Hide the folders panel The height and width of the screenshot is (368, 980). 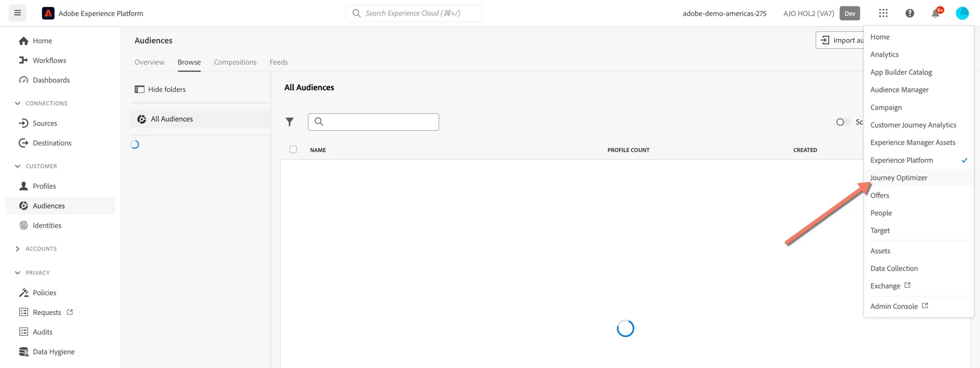pos(160,90)
